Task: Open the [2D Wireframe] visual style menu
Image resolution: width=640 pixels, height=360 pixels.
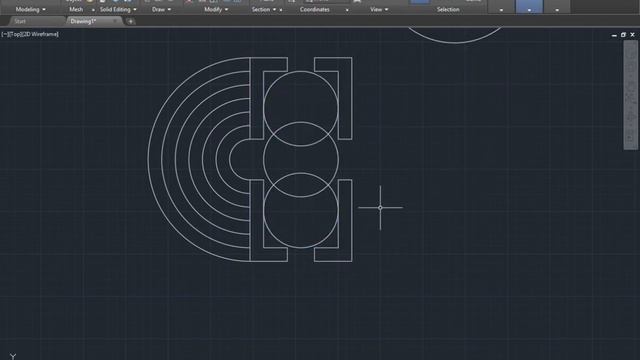Action: tap(40, 34)
